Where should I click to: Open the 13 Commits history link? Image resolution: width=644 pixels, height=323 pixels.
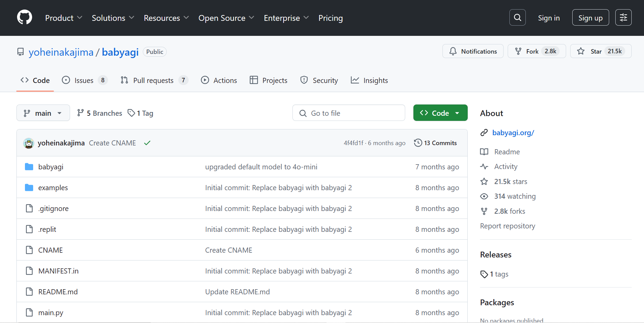[435, 143]
